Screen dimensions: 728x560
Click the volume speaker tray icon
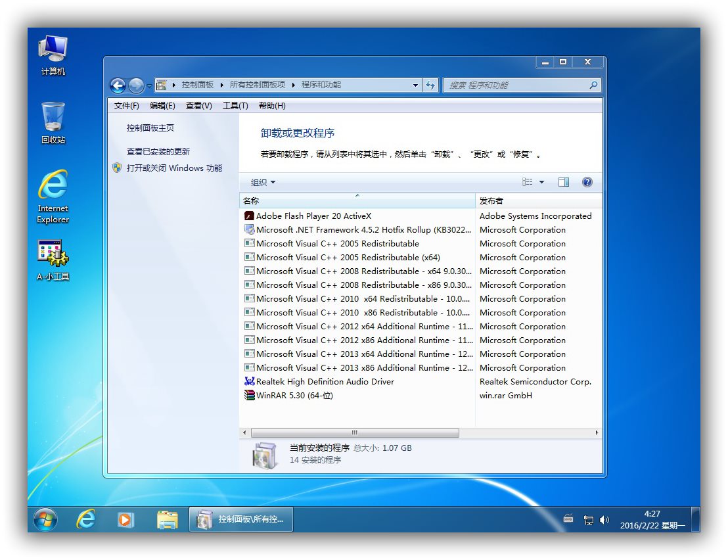(604, 520)
